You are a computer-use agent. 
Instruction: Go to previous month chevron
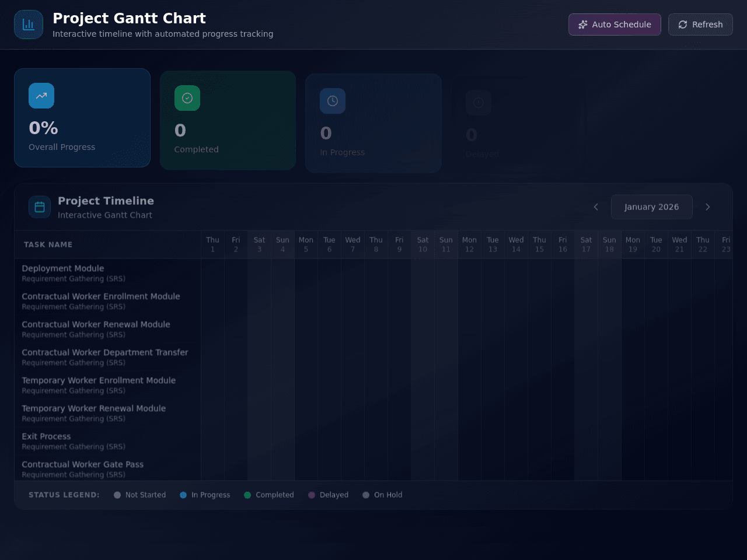click(x=596, y=207)
